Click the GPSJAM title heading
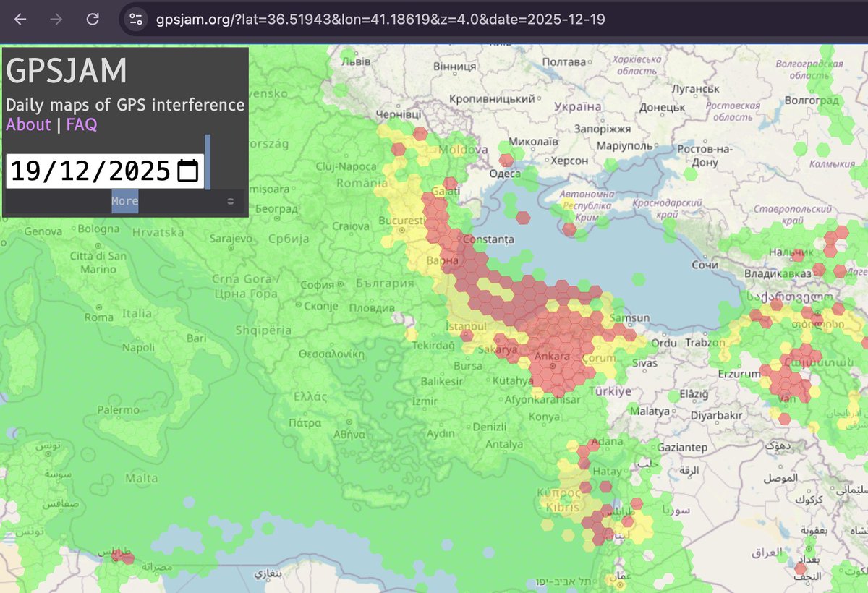 pyautogui.click(x=65, y=72)
